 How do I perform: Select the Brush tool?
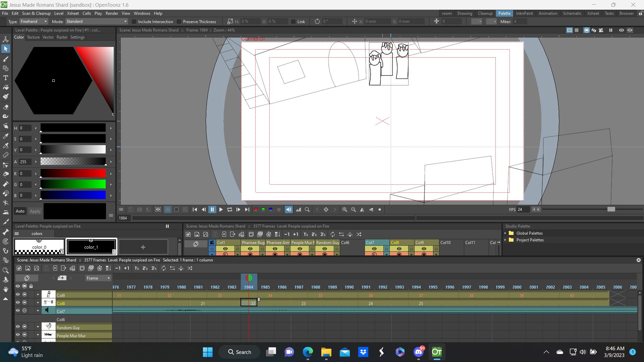click(6, 59)
